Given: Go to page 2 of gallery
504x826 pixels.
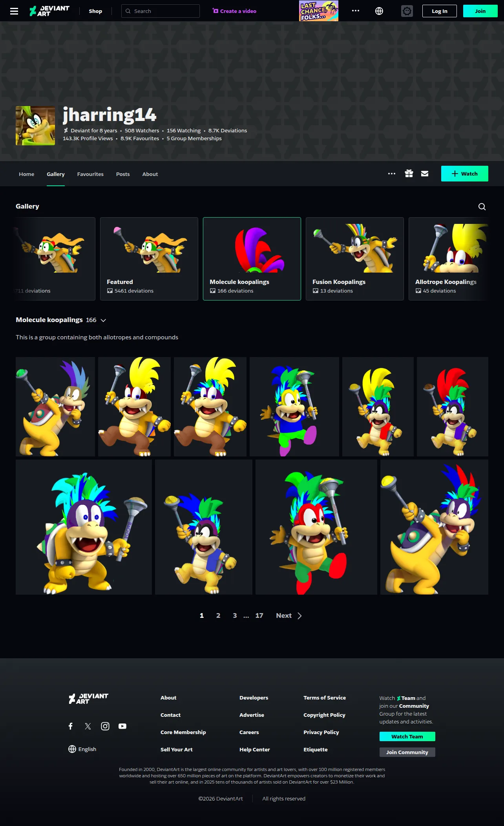Looking at the screenshot, I should click(218, 615).
